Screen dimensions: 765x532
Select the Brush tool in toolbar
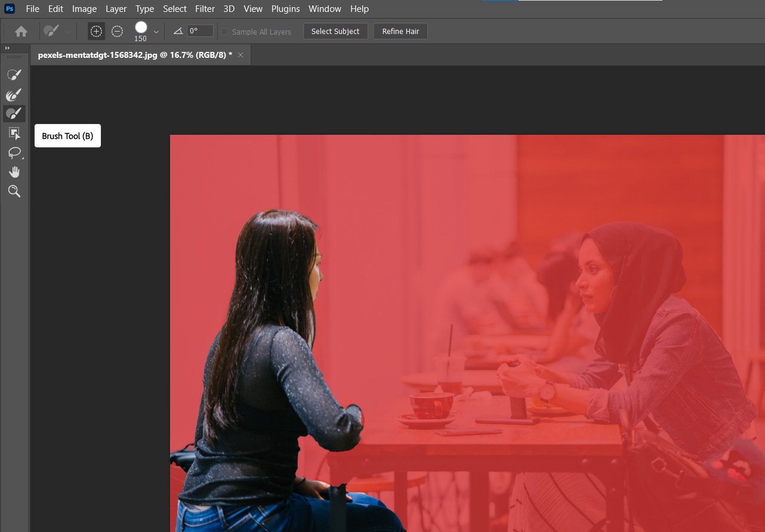pyautogui.click(x=14, y=113)
